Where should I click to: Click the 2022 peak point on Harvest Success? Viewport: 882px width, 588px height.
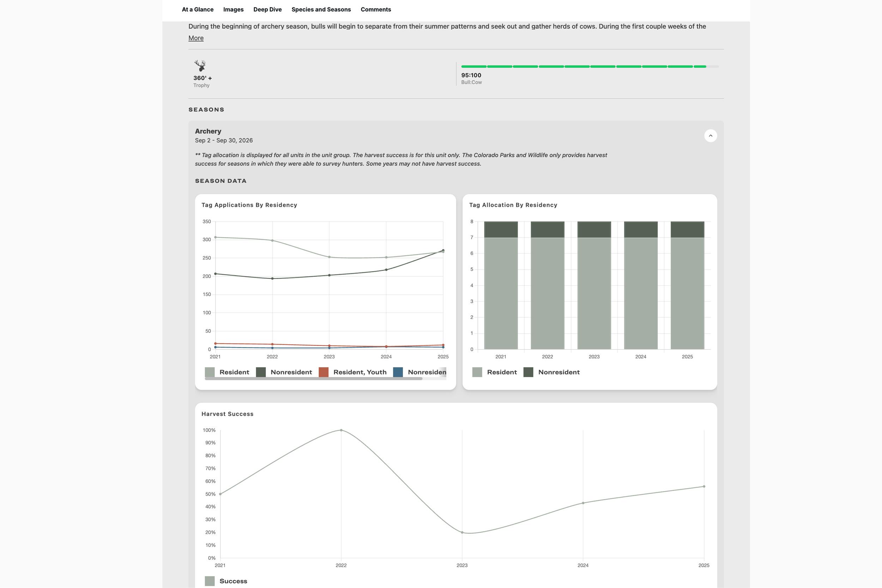(x=341, y=430)
